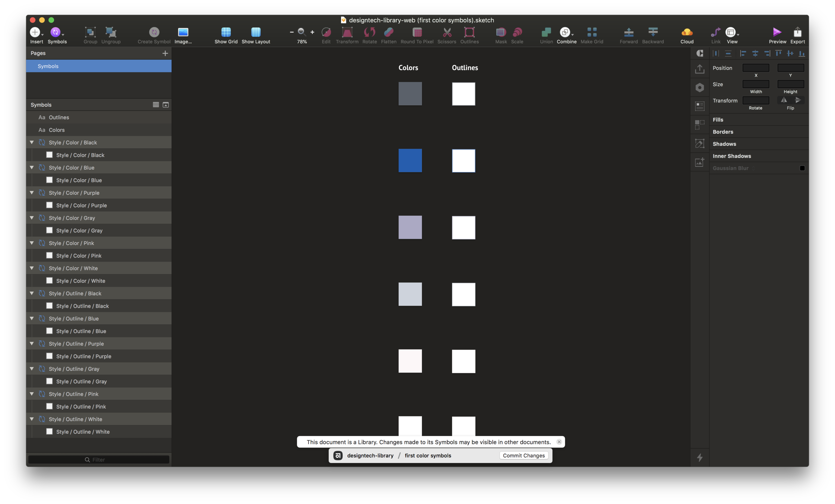The width and height of the screenshot is (835, 504).
Task: Select Style / Color / White child layer
Action: click(x=99, y=280)
